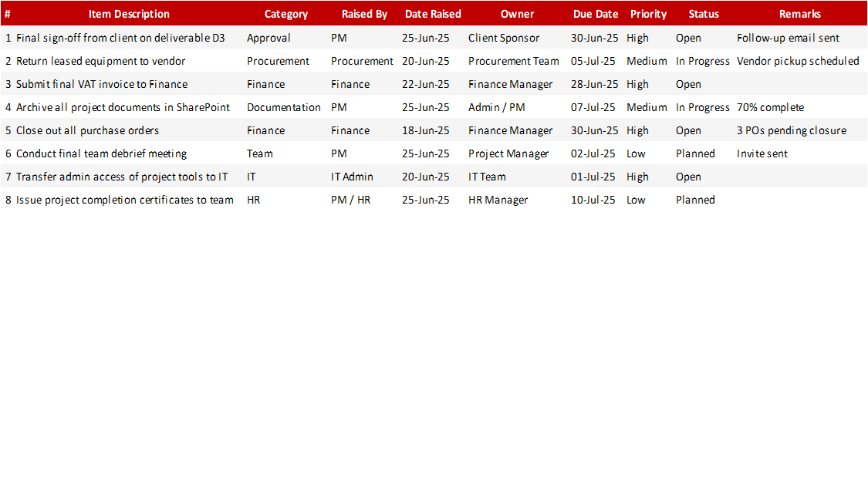Click the 'HR' category cell
The height and width of the screenshot is (482, 868).
point(254,201)
